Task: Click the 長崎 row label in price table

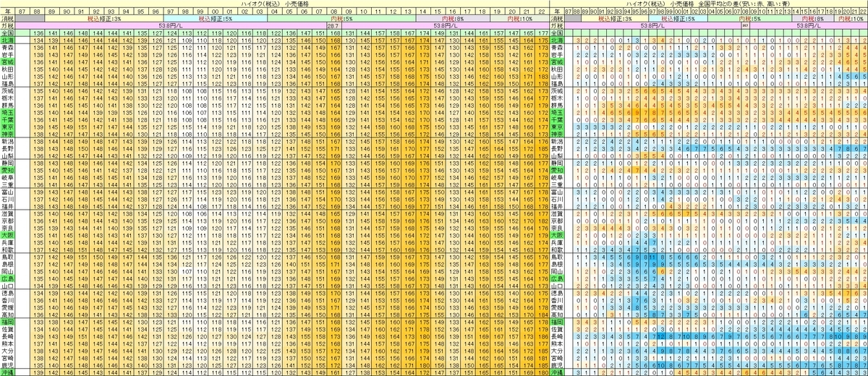Action: [x=9, y=337]
